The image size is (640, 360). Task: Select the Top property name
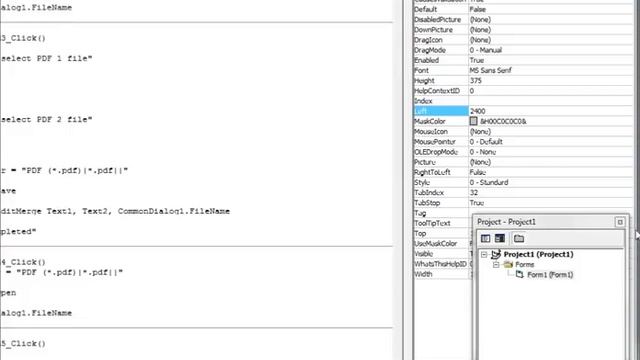click(x=420, y=233)
